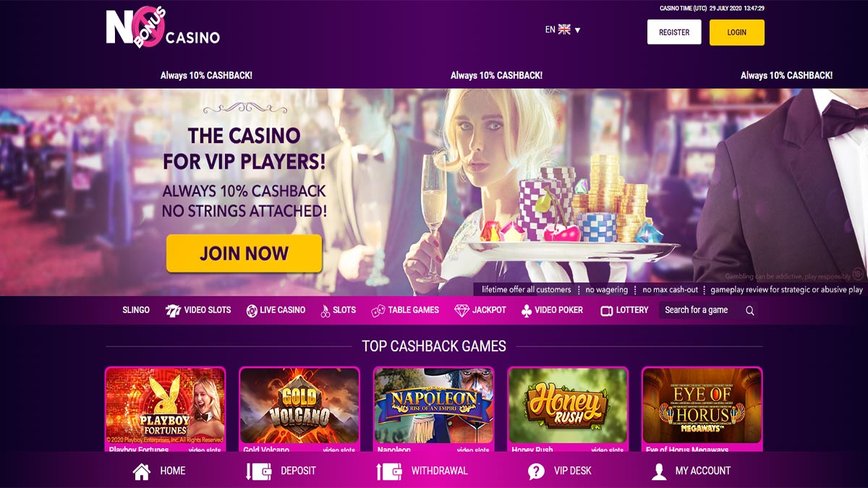Image resolution: width=868 pixels, height=488 pixels.
Task: Open VIP Desk question-mark icon
Action: coord(536,471)
